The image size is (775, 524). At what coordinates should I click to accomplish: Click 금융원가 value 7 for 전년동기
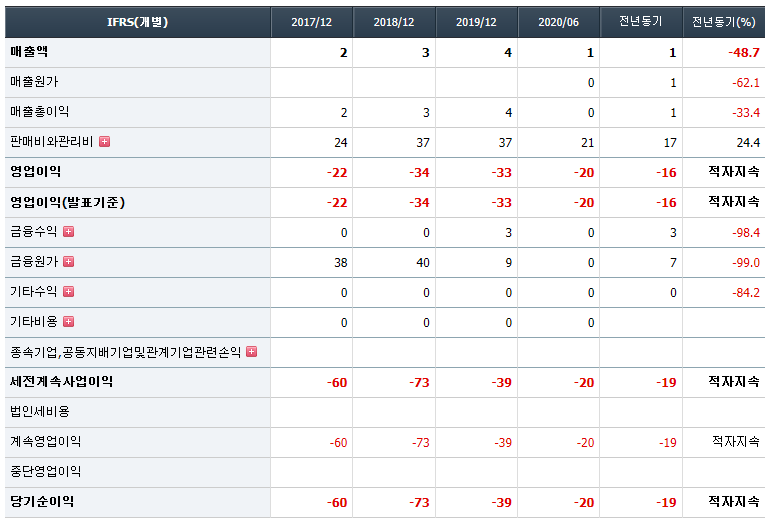pyautogui.click(x=673, y=263)
